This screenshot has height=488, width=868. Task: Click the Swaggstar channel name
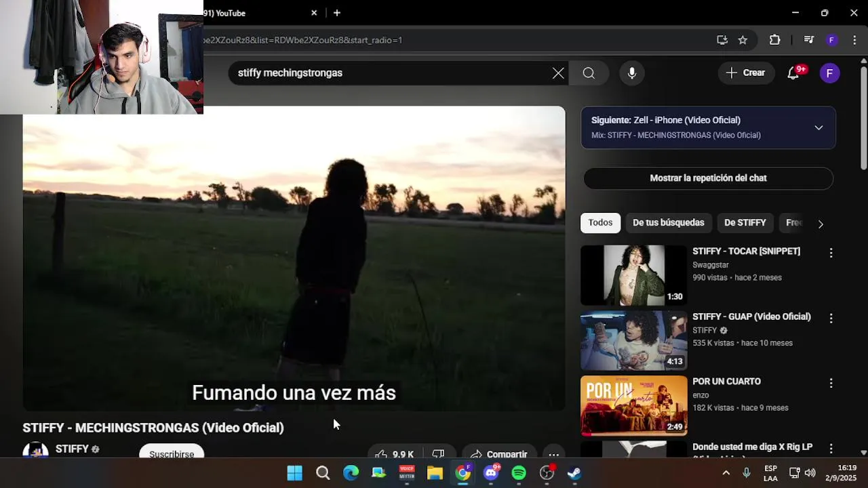click(x=711, y=265)
